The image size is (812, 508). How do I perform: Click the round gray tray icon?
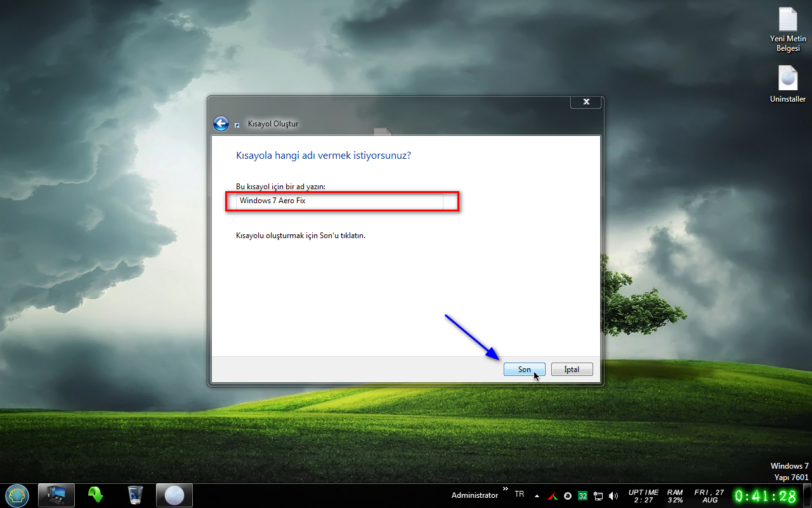[x=568, y=495]
